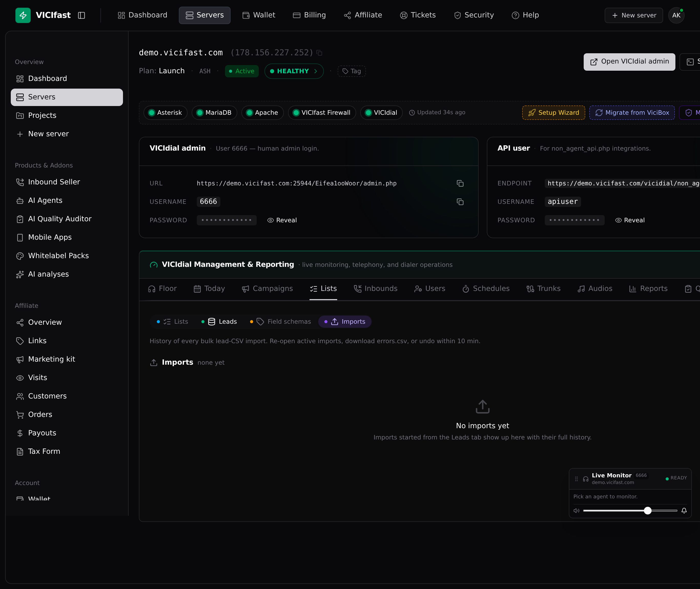Open Visits in the sidebar

(x=67, y=378)
